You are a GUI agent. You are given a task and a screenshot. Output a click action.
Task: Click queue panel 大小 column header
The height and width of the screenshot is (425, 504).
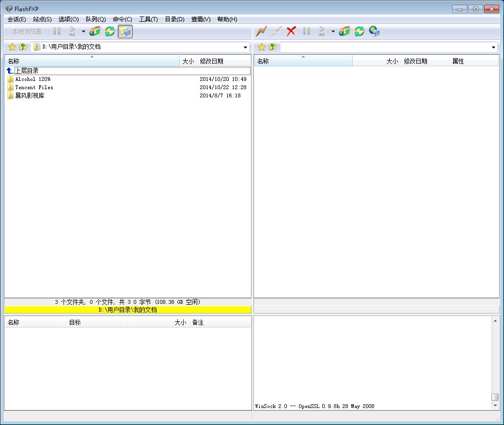[158, 322]
